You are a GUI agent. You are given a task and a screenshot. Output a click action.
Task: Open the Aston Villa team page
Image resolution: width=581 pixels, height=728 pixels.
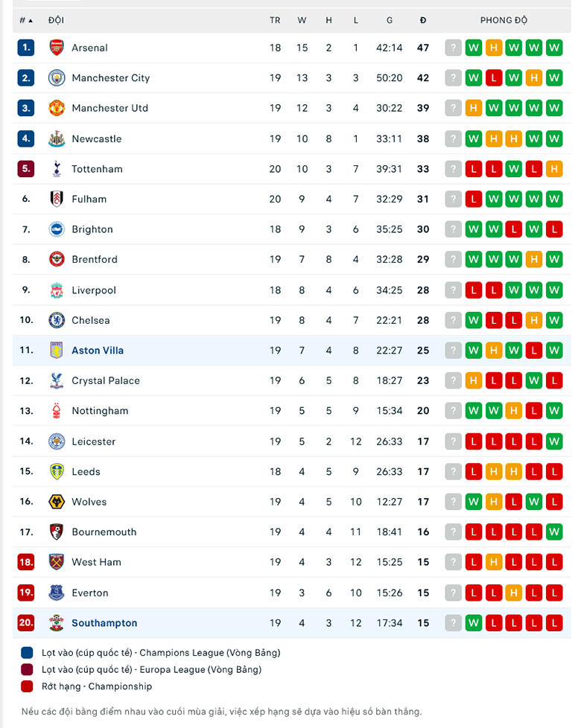(x=98, y=350)
